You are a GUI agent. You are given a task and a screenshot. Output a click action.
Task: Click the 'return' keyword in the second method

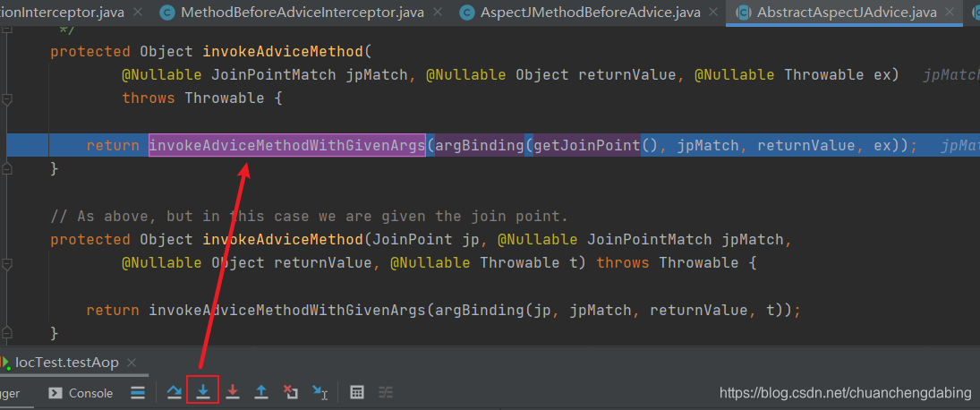[x=113, y=310]
